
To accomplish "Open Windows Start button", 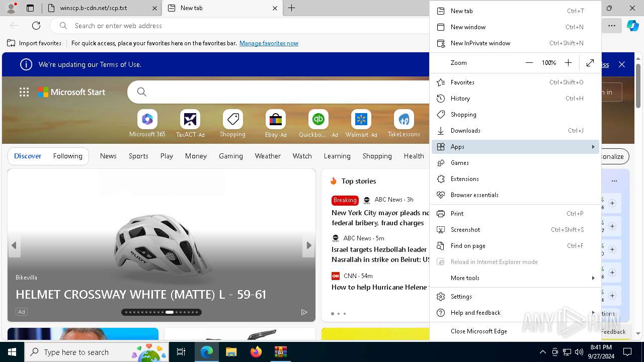I will [12, 352].
